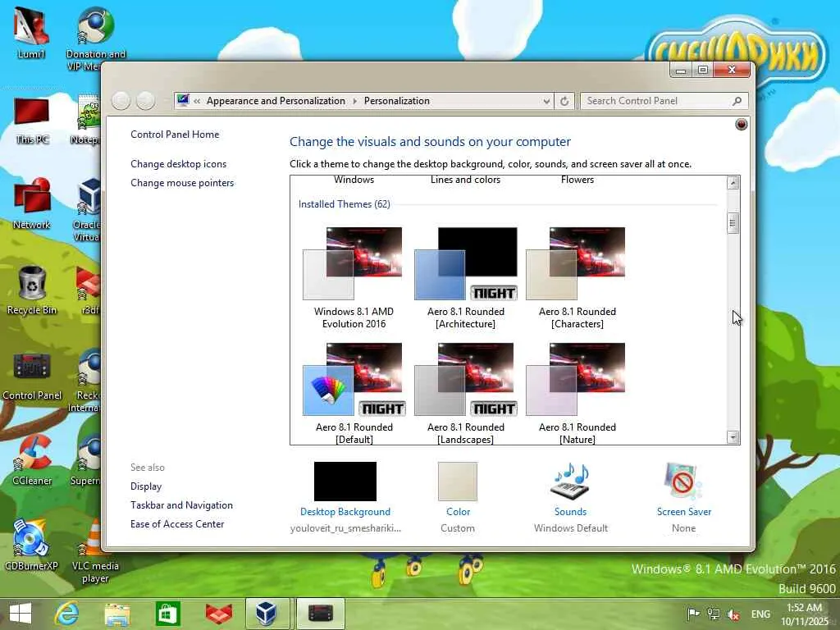Select the Windows 8.1 AMD Evolution 2016 theme
The height and width of the screenshot is (630, 840).
[354, 278]
